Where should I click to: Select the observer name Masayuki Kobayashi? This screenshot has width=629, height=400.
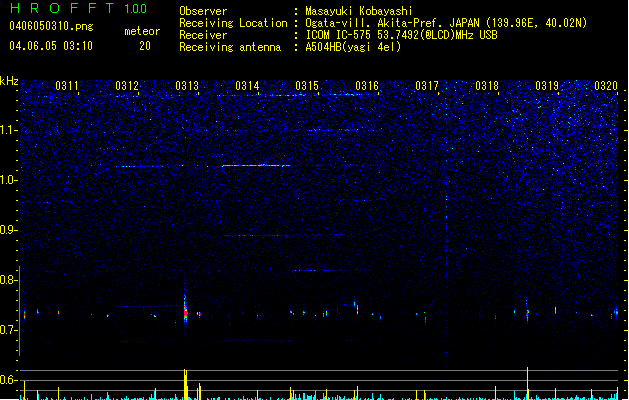coord(359,11)
